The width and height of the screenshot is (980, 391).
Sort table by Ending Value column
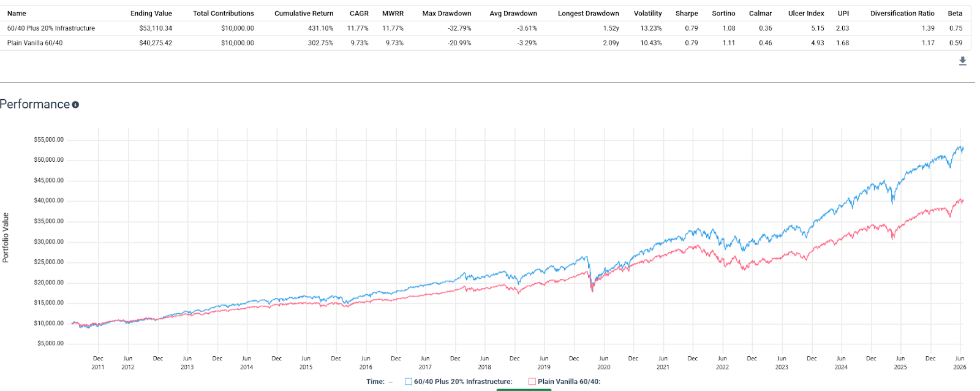click(x=151, y=13)
